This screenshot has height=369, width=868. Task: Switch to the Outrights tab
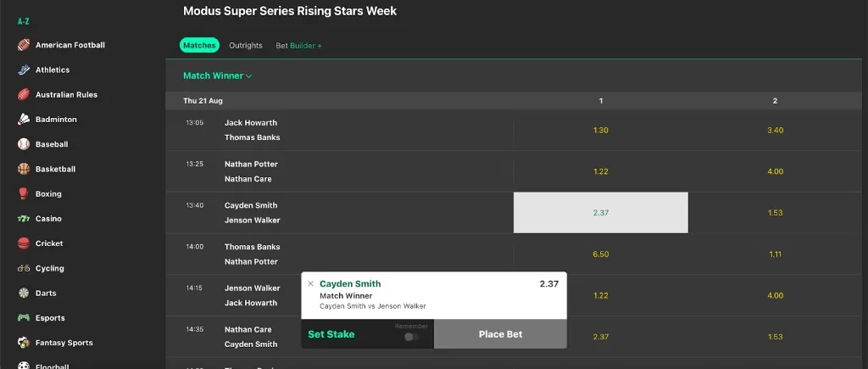pyautogui.click(x=246, y=45)
